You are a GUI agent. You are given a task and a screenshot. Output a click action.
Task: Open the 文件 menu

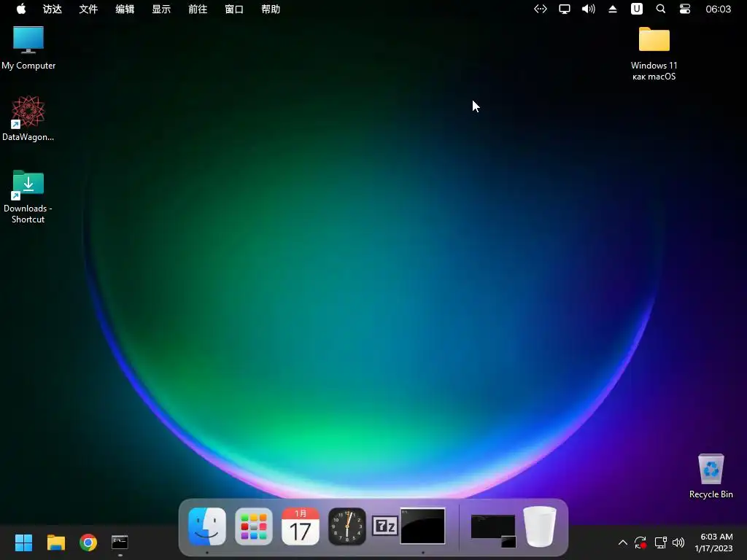pyautogui.click(x=88, y=9)
